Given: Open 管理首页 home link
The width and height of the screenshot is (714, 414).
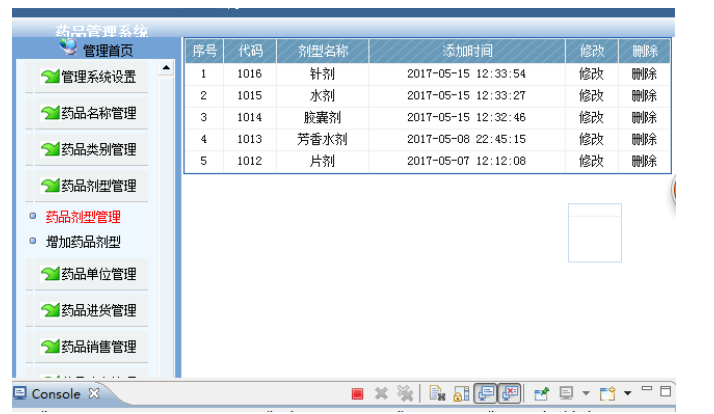Looking at the screenshot, I should (x=108, y=50).
